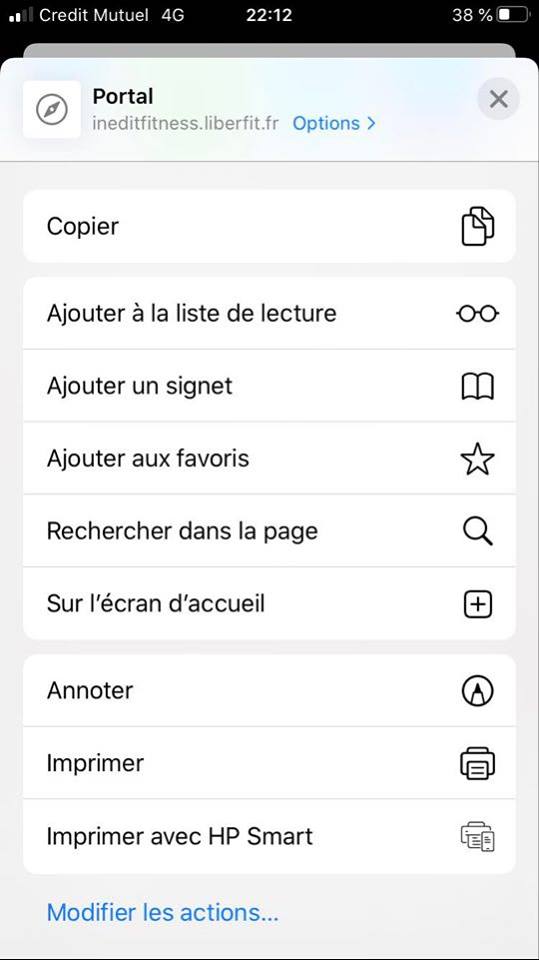This screenshot has height=960, width=539.
Task: Tap the favorites star icon
Action: (x=477, y=459)
